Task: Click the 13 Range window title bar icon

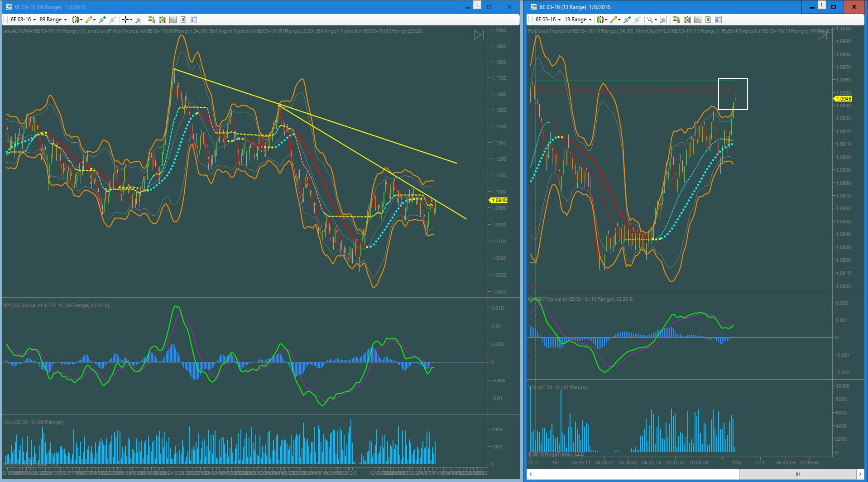Action: (534, 7)
